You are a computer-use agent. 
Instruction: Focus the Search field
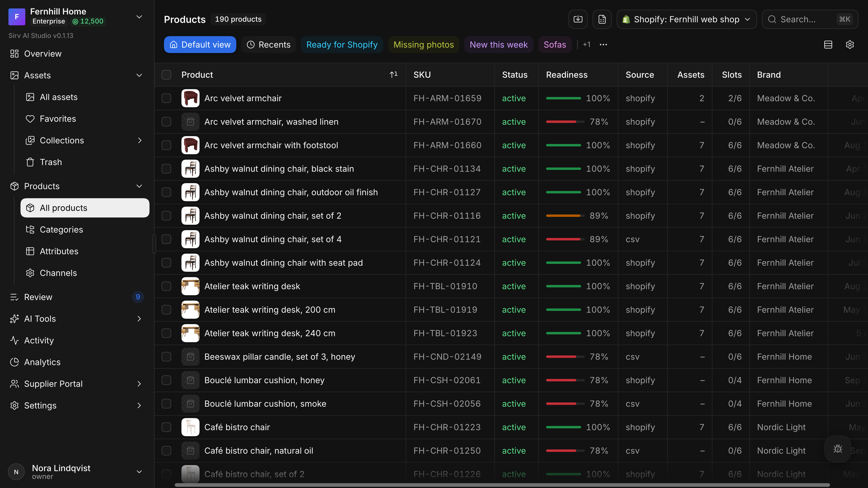(x=810, y=19)
